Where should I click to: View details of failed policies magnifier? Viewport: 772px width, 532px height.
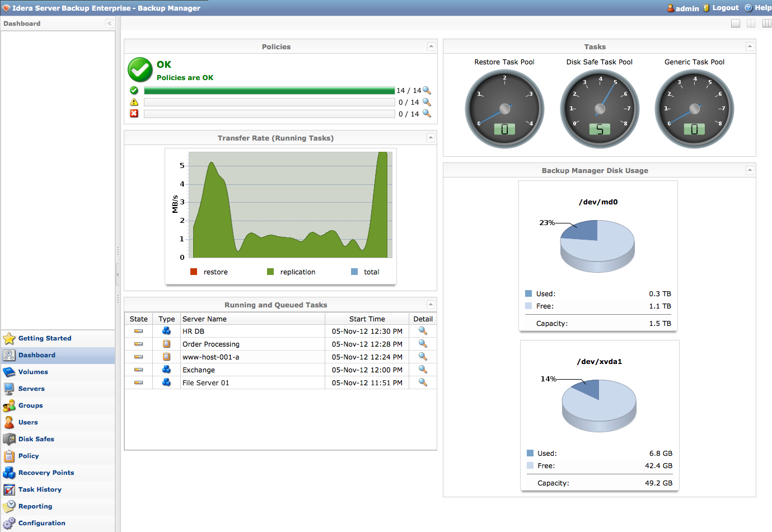pyautogui.click(x=427, y=113)
